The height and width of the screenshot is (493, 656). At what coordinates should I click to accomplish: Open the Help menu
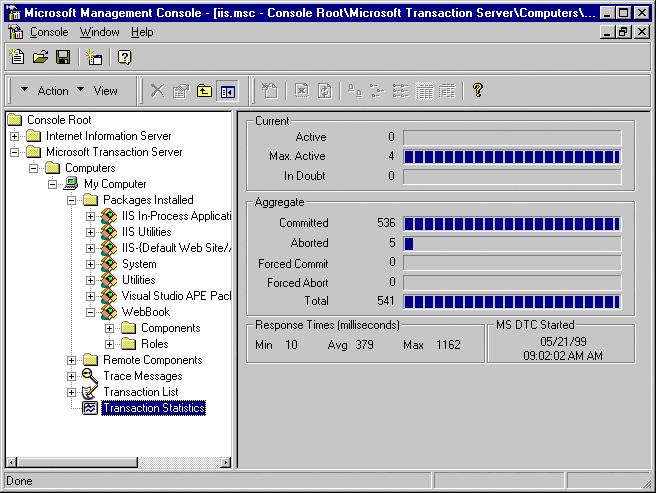click(142, 32)
